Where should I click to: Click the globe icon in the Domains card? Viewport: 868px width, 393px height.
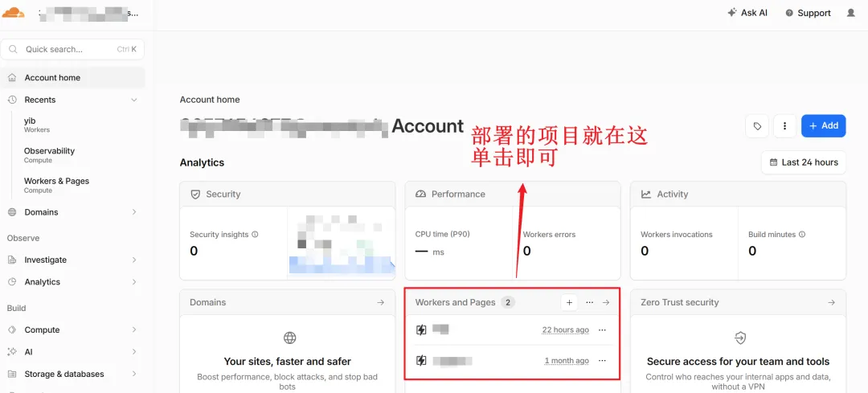289,338
